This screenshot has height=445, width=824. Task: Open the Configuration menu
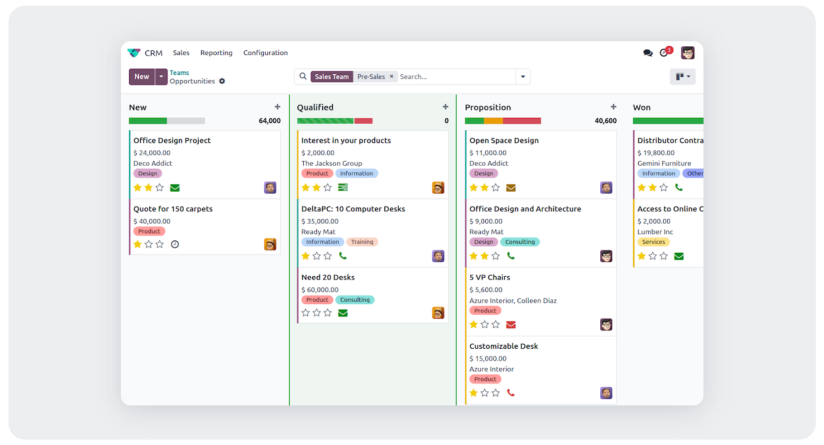point(265,53)
